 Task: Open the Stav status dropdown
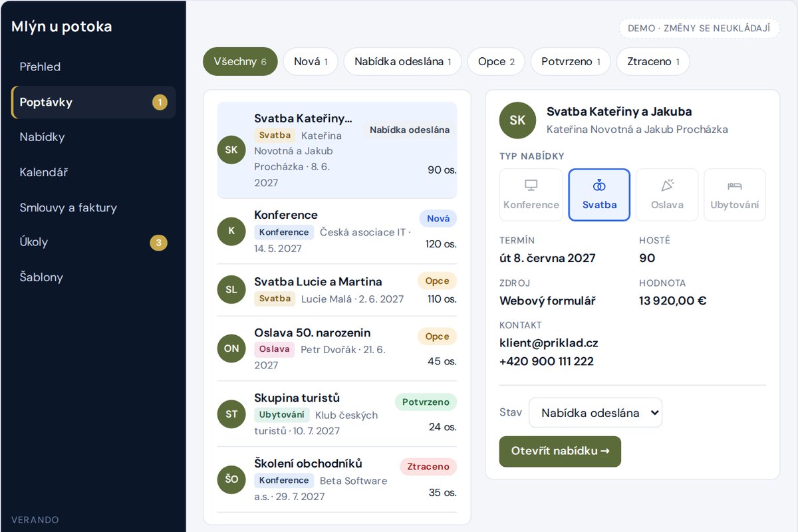pos(595,412)
